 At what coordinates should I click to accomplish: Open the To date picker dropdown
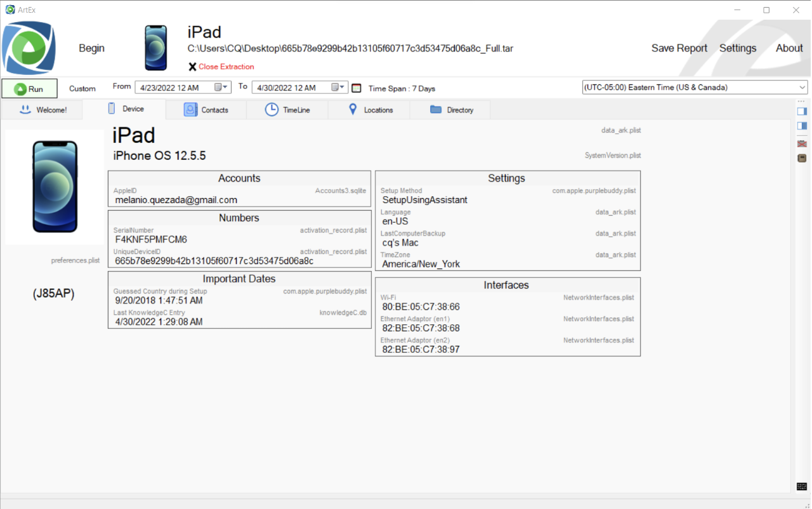[339, 88]
